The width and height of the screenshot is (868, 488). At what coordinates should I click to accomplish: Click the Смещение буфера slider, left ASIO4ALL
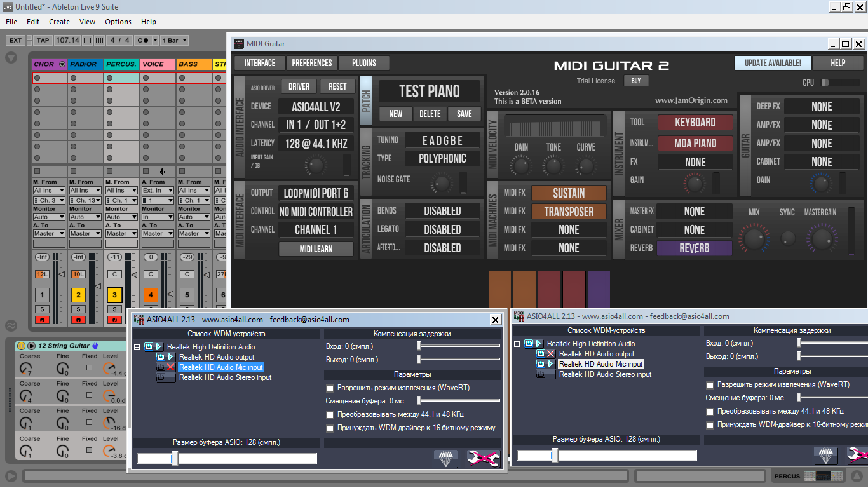pos(459,401)
